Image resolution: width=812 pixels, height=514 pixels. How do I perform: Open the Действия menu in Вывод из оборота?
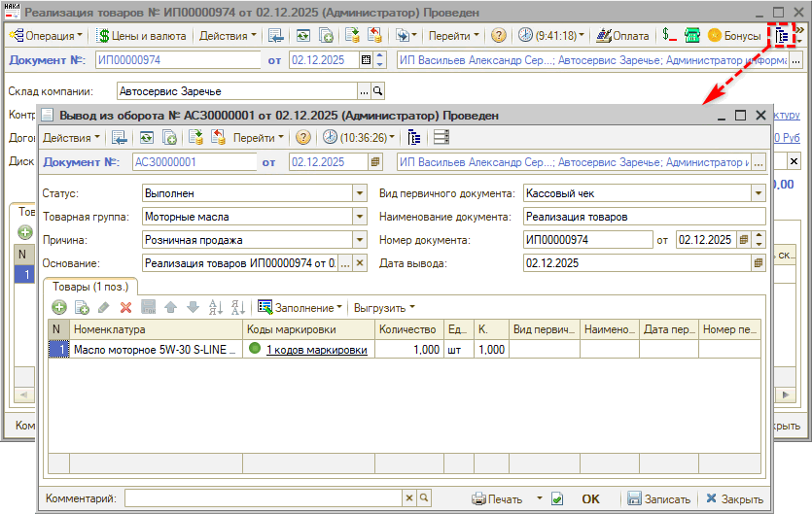[x=71, y=137]
